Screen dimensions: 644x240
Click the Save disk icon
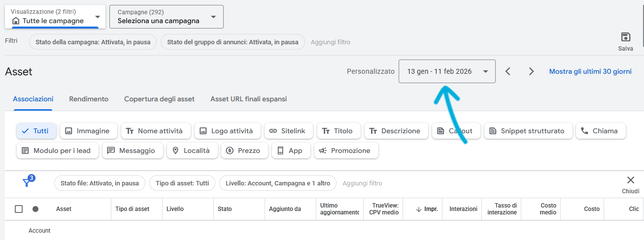625,37
